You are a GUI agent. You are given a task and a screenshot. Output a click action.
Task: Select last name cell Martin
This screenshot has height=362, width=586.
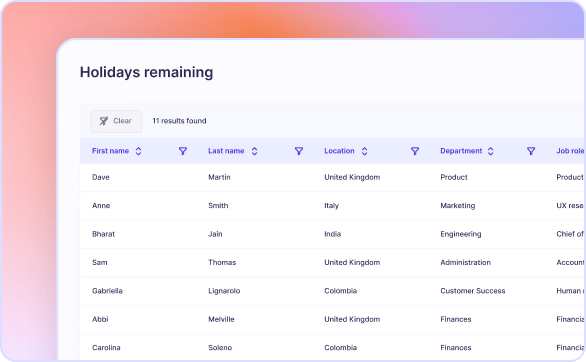coord(219,177)
